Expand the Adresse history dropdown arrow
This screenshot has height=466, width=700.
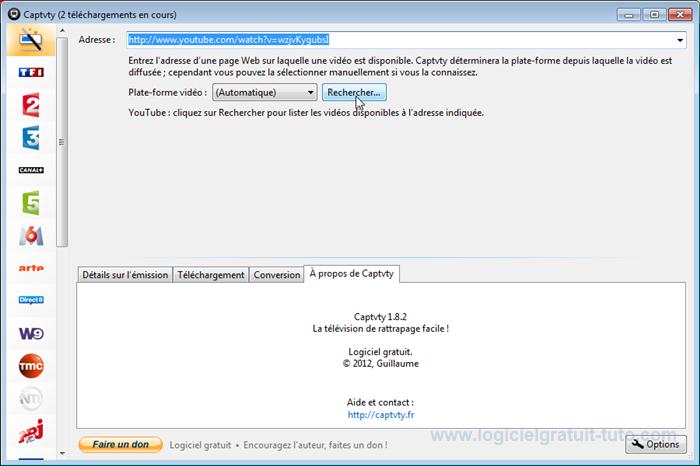coord(679,40)
